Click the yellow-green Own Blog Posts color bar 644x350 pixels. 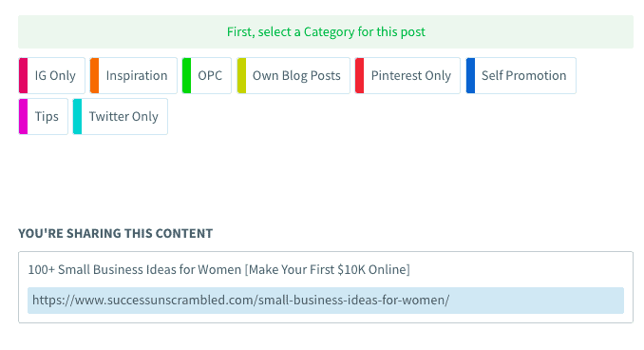click(241, 76)
